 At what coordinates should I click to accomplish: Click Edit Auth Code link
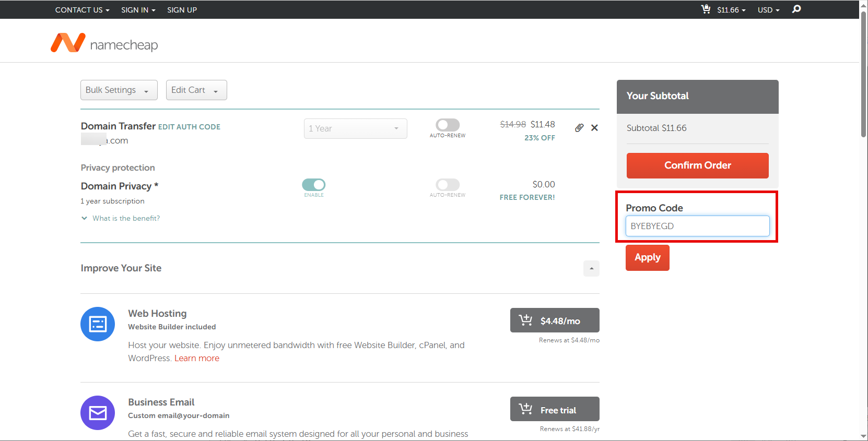pyautogui.click(x=189, y=127)
